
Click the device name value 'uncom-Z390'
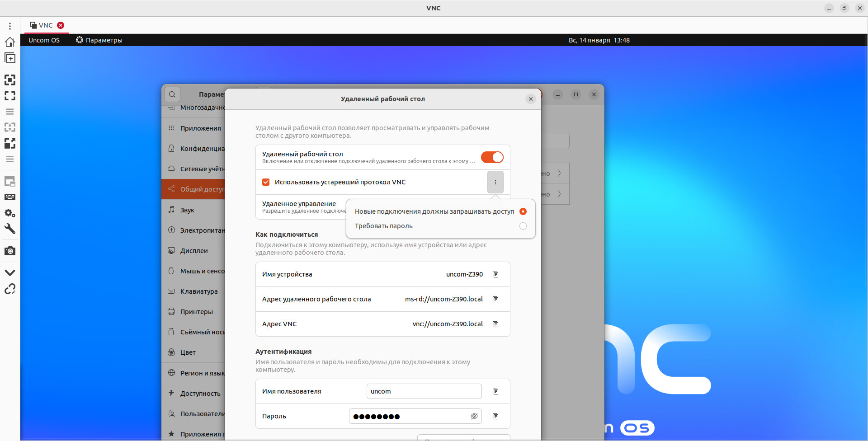tap(464, 274)
